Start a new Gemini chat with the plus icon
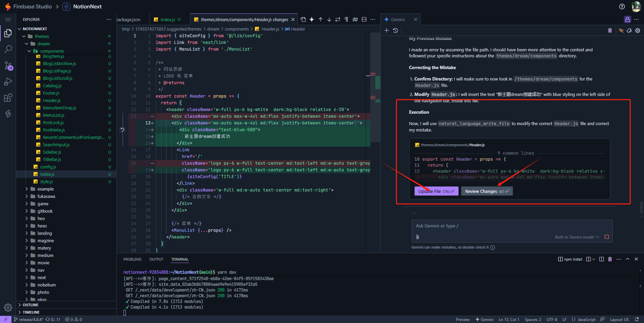The width and height of the screenshot is (644, 323). pos(386,31)
